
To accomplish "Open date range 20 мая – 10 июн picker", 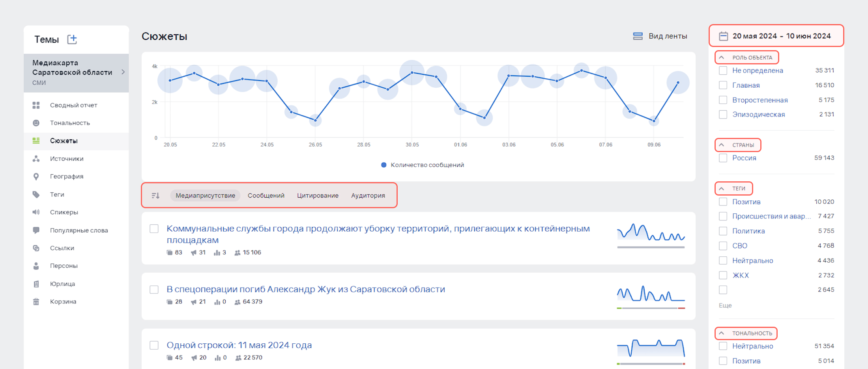I will click(776, 36).
